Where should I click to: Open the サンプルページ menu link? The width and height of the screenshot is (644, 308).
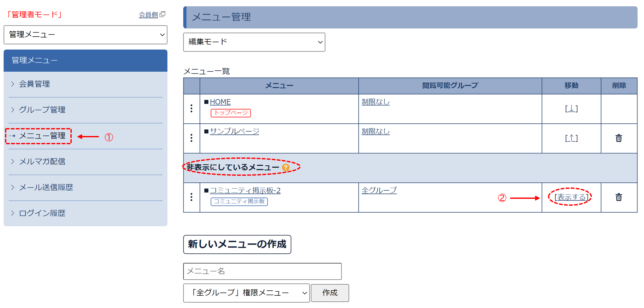point(234,131)
